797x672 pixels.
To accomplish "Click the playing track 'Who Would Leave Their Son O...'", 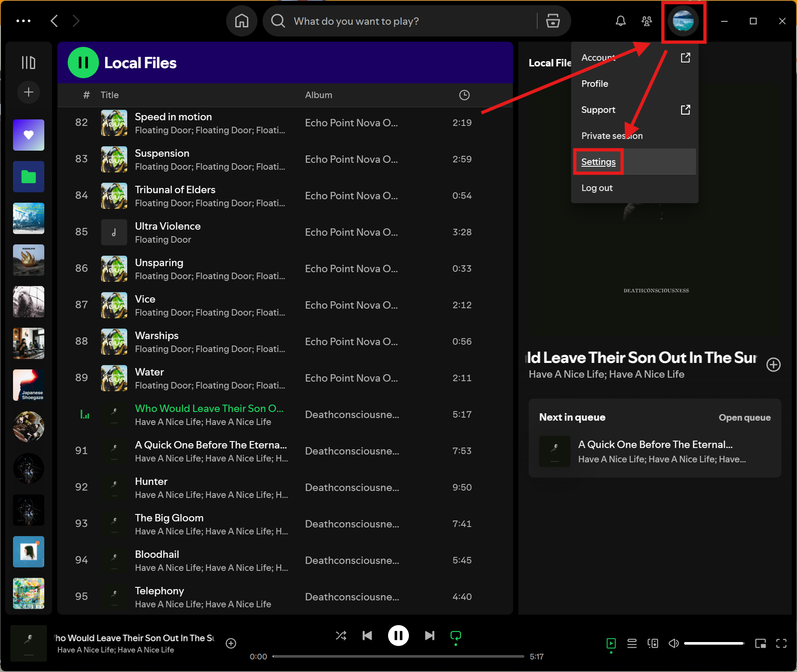I will 285,415.
